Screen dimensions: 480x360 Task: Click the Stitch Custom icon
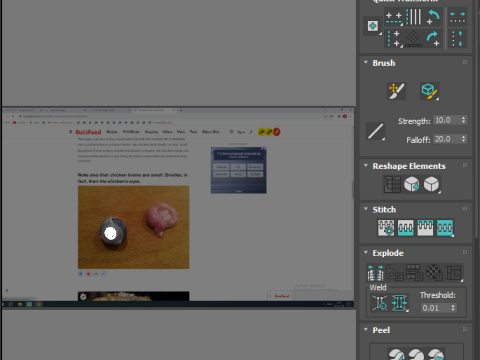[445, 228]
